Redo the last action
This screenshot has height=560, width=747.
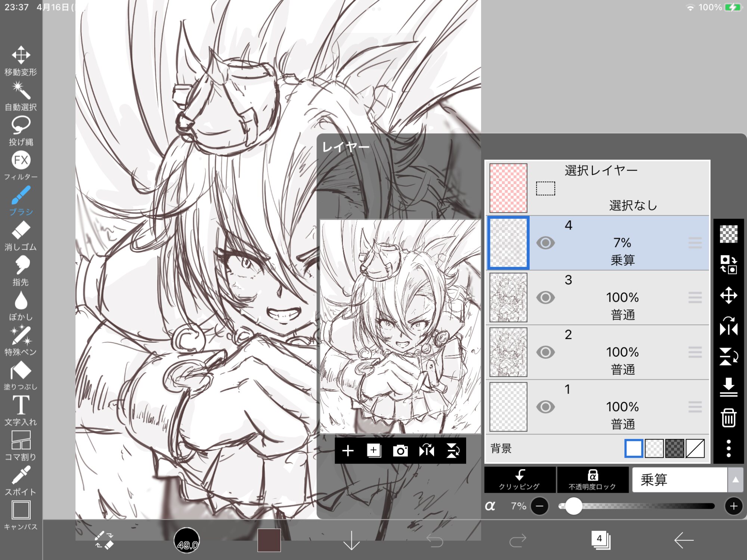(x=518, y=540)
